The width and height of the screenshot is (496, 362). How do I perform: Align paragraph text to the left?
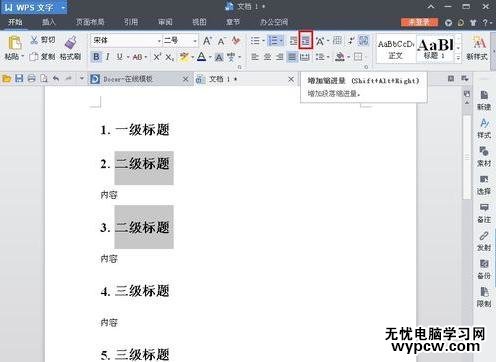pyautogui.click(x=255, y=57)
